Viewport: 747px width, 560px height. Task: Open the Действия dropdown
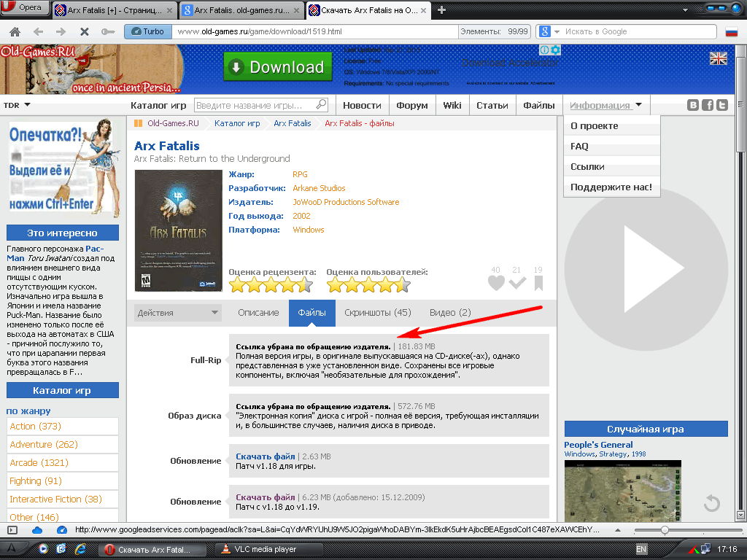(x=177, y=313)
